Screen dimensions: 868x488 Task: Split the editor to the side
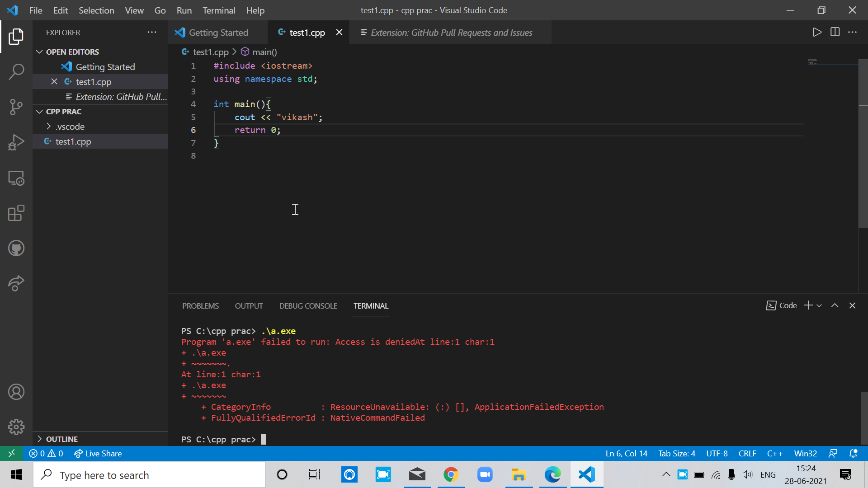click(835, 32)
